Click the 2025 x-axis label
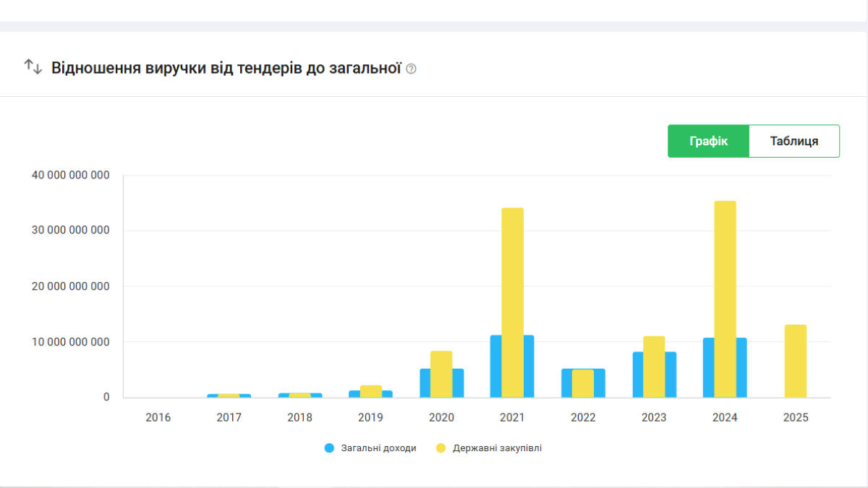The image size is (868, 488). pos(796,418)
